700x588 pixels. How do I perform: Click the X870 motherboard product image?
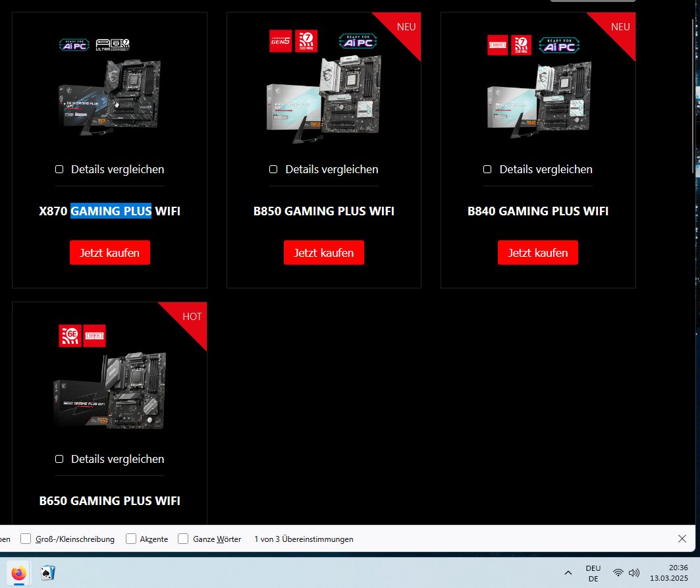tap(110, 97)
